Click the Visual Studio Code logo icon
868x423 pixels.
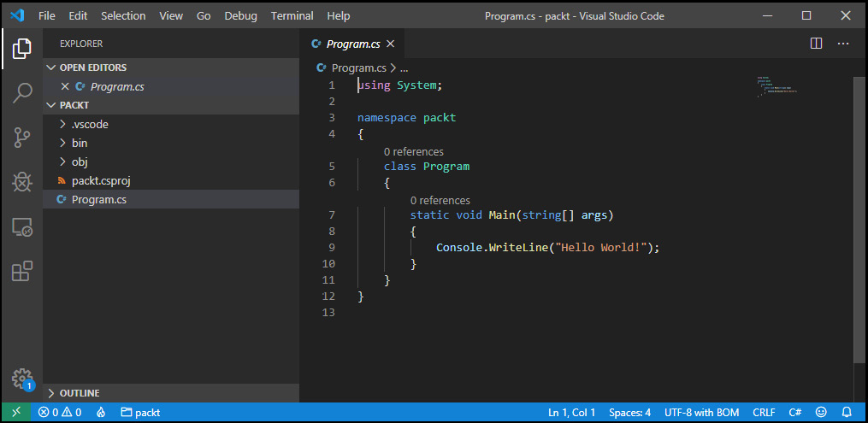tap(16, 15)
